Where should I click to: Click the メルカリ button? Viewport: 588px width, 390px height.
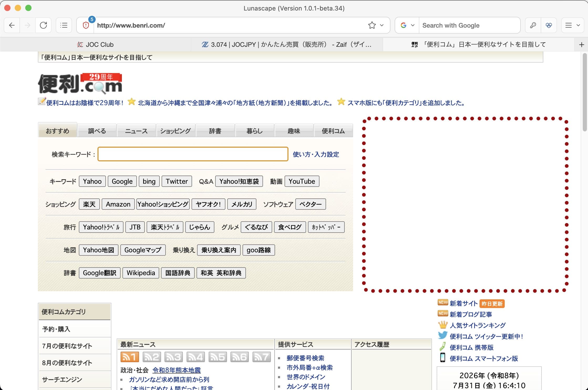tap(242, 204)
